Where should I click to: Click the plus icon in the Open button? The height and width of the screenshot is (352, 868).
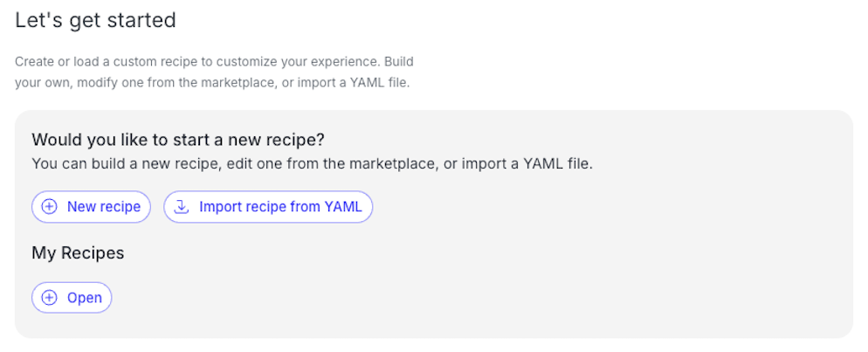[50, 298]
